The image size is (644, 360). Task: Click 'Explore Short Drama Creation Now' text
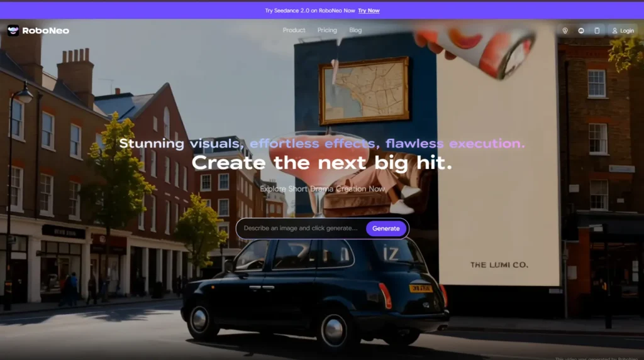point(323,189)
